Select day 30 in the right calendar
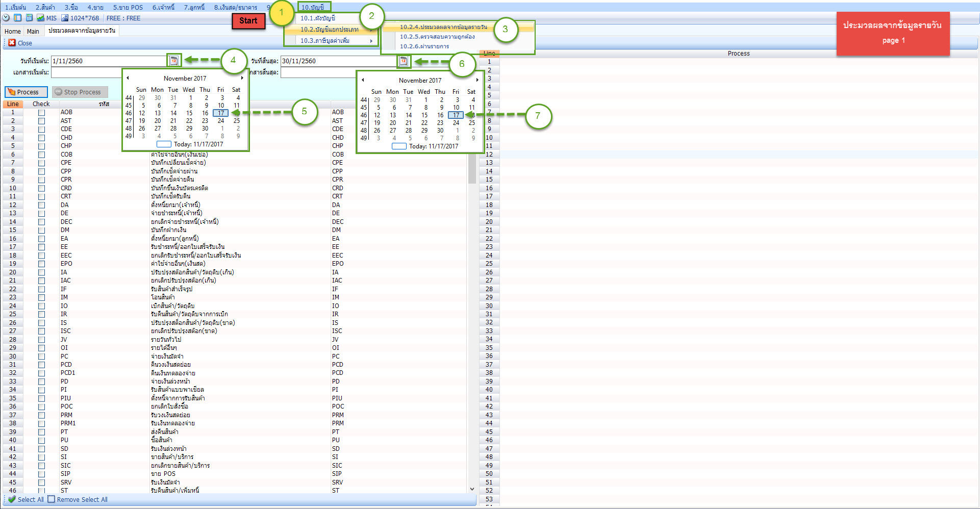The image size is (980, 509). pyautogui.click(x=440, y=131)
